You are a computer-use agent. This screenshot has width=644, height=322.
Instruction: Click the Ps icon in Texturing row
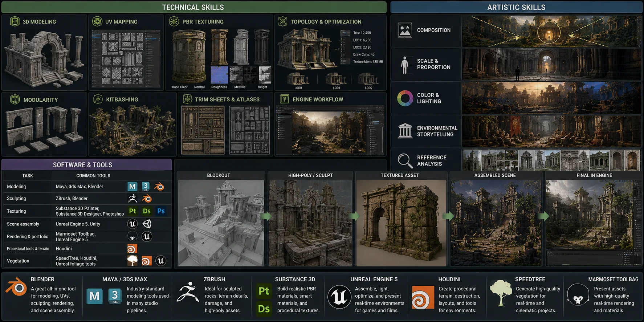click(161, 211)
